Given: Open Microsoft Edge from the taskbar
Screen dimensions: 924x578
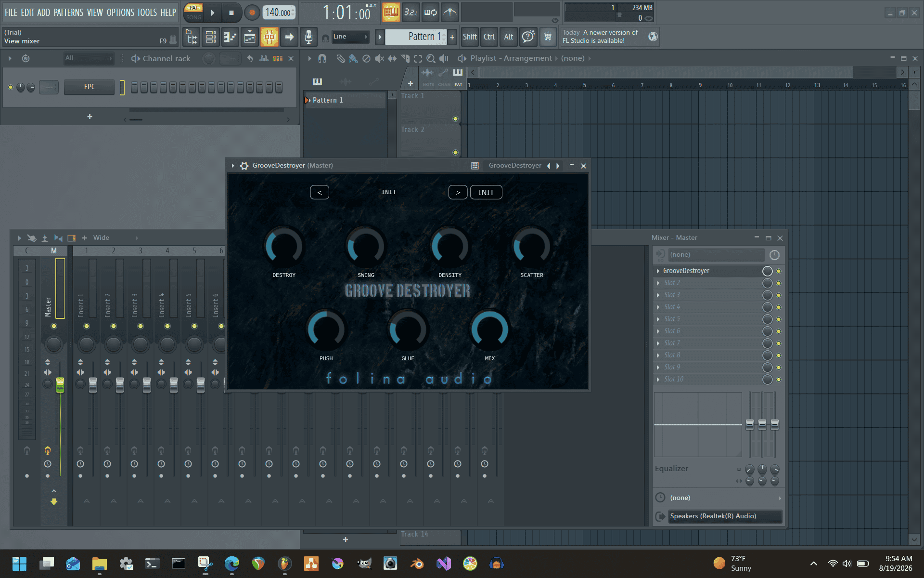Looking at the screenshot, I should (x=231, y=563).
